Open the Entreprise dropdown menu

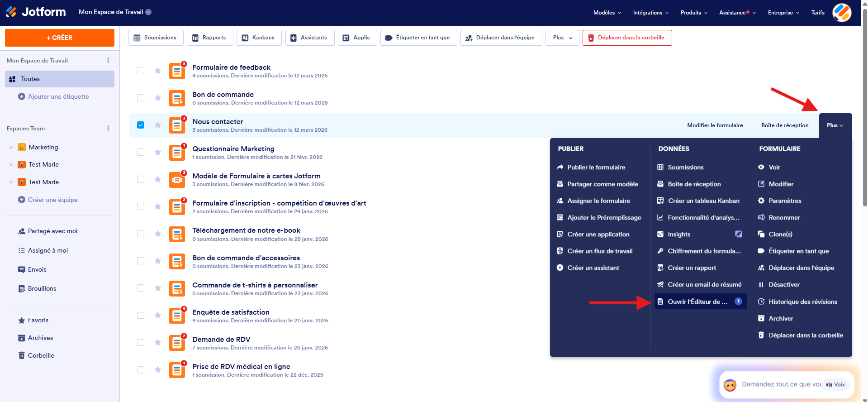click(783, 13)
